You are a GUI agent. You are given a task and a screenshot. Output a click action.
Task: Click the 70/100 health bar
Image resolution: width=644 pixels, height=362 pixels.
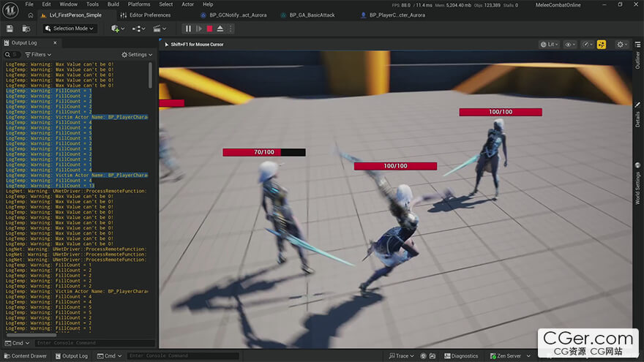[x=264, y=152]
